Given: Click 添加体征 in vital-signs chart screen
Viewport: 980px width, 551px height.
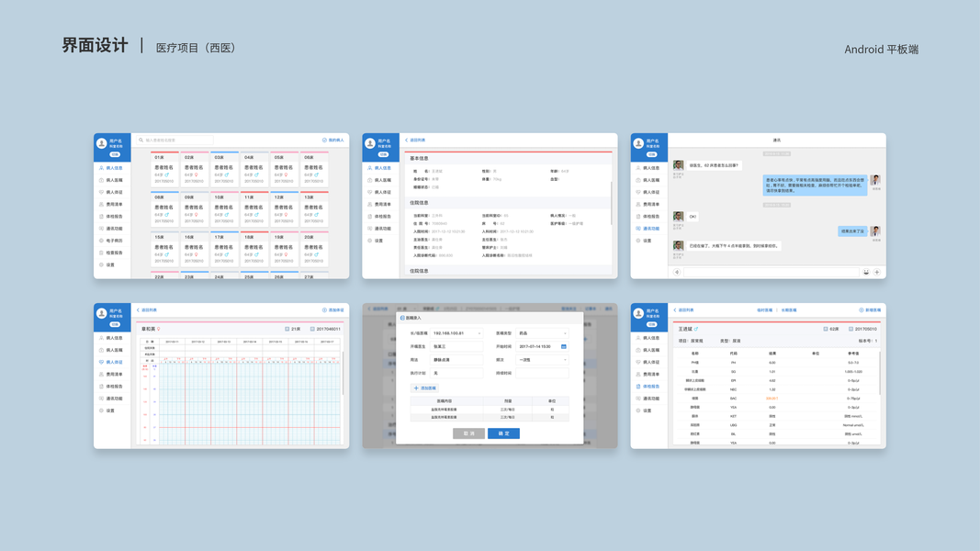Looking at the screenshot, I should pyautogui.click(x=333, y=309).
